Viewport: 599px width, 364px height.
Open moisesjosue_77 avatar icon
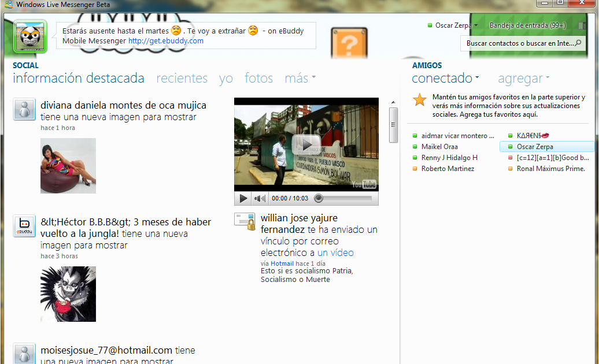coord(24,354)
